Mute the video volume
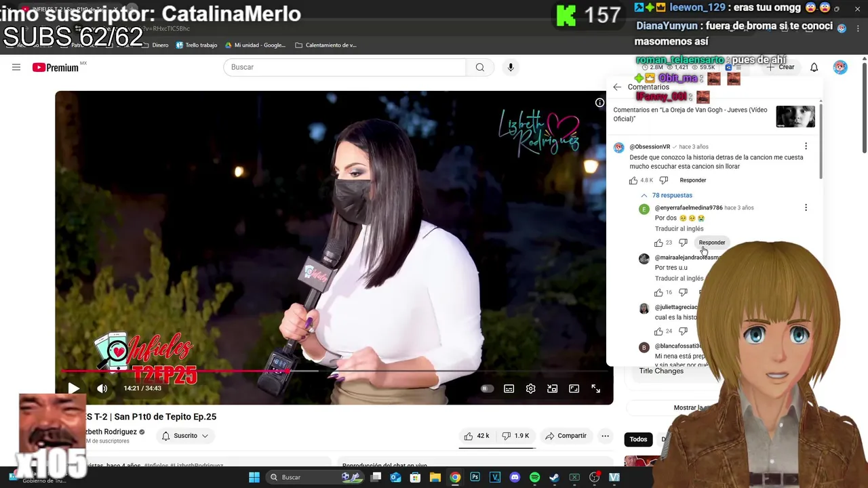This screenshot has height=488, width=868. click(102, 388)
